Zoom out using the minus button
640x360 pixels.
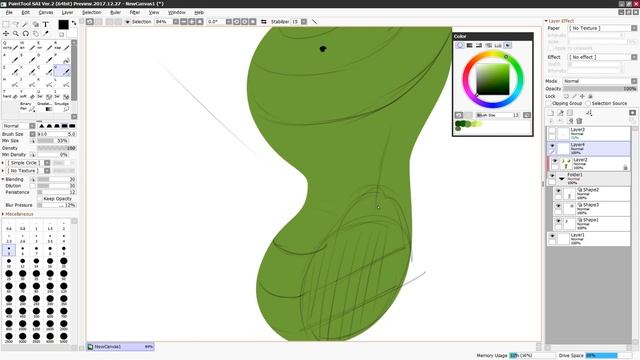click(184, 22)
